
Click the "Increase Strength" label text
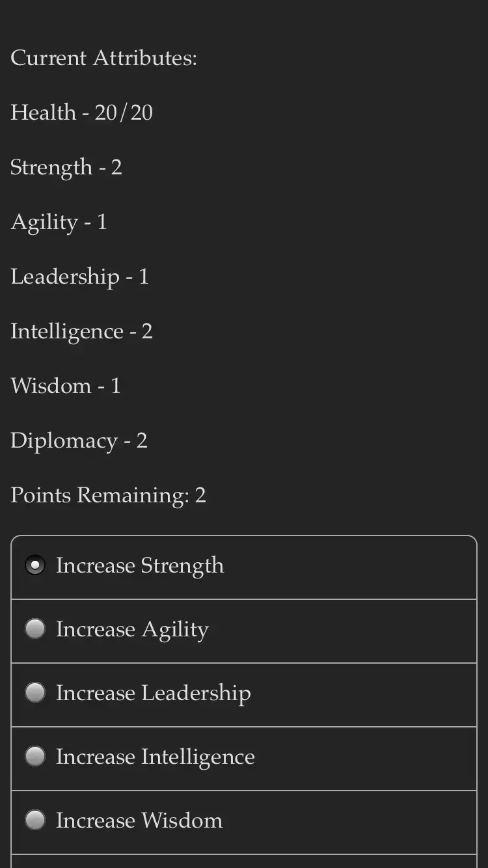point(140,565)
